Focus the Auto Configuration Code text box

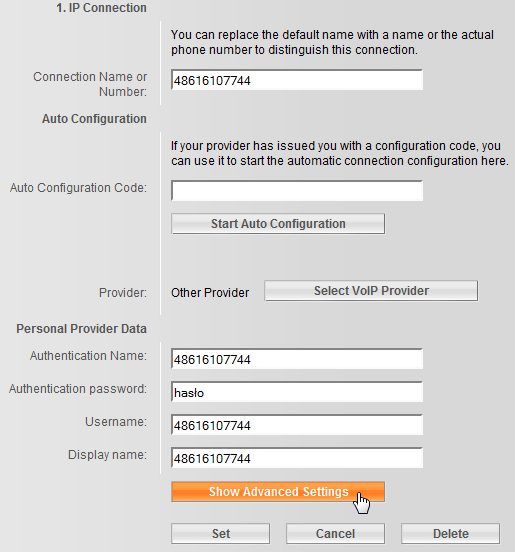click(297, 191)
